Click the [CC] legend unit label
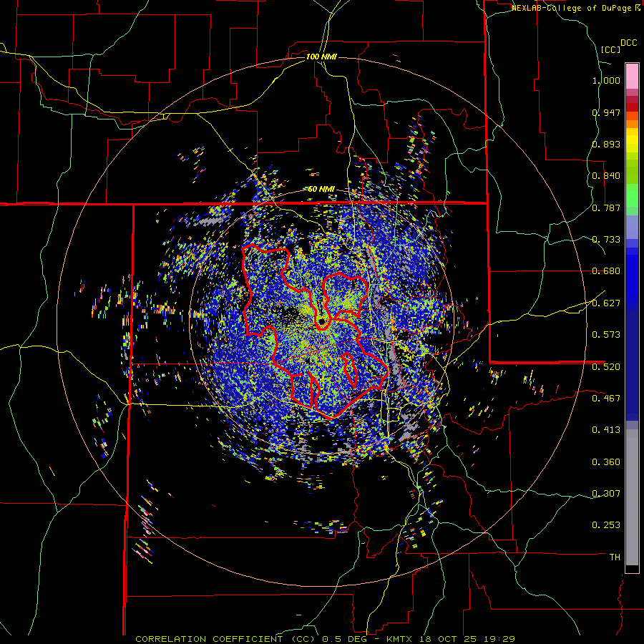 tap(610, 49)
